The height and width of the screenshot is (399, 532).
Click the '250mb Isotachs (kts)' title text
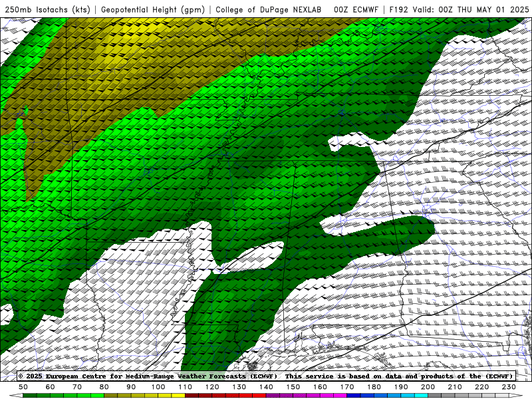[x=48, y=10]
